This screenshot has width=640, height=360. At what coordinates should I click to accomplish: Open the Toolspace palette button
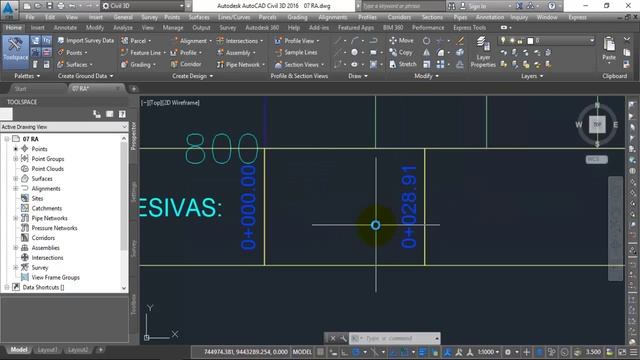(15, 51)
